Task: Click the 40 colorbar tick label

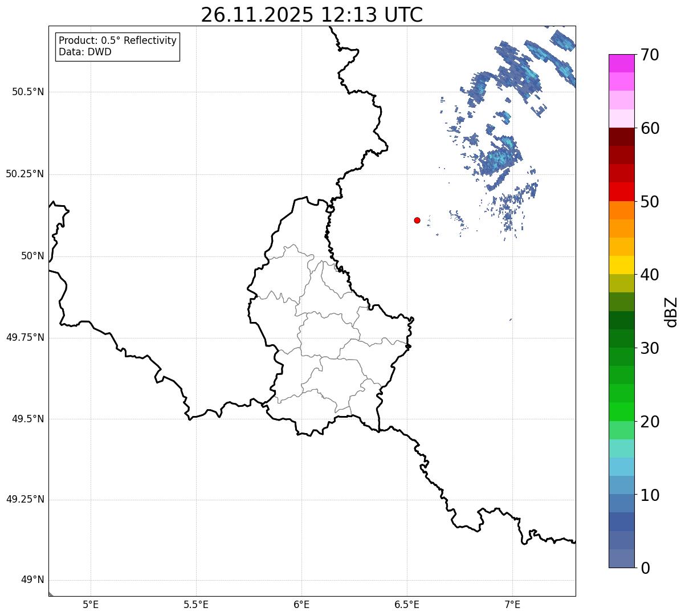Action: (x=650, y=275)
